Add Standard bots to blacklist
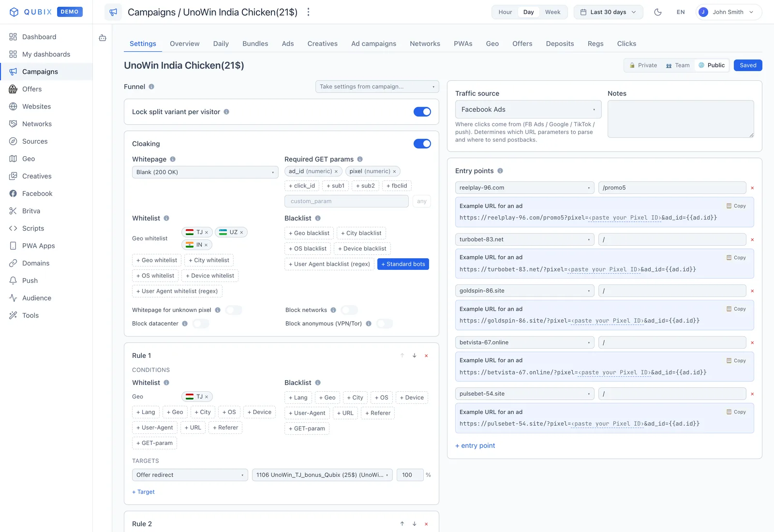This screenshot has height=532, width=774. tap(403, 264)
